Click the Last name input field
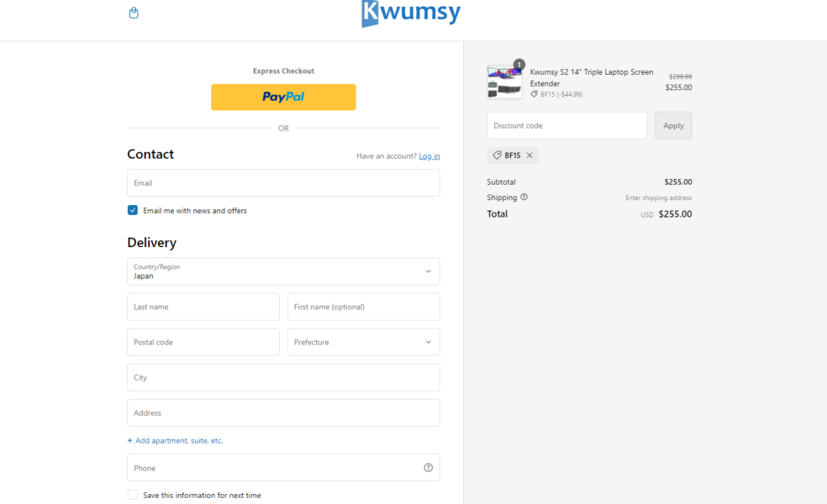The height and width of the screenshot is (504, 827). point(203,307)
